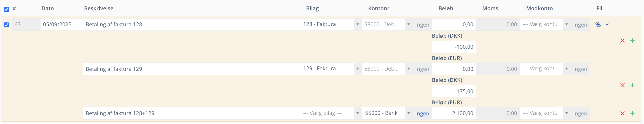644x124 pixels.
Task: Click the paperclip attachment icon in row 67
Action: (x=598, y=25)
